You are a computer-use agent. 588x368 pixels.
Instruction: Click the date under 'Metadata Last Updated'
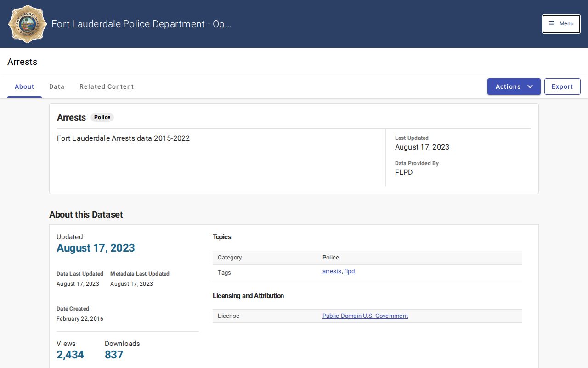click(131, 284)
